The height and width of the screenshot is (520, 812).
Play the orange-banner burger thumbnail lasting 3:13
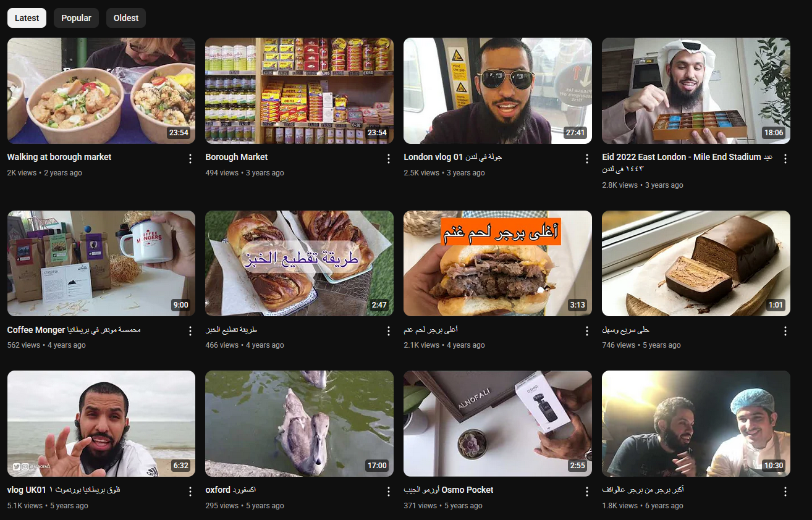[497, 264]
